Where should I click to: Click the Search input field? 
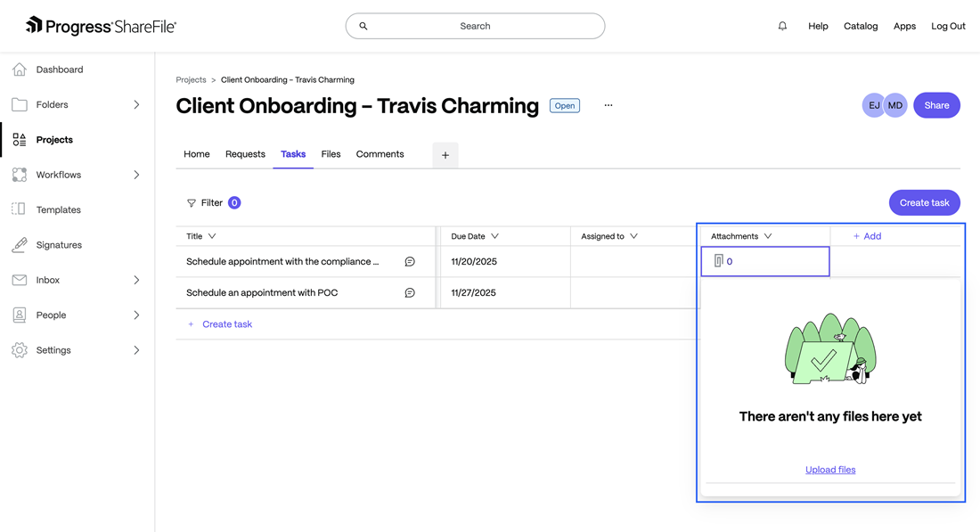click(x=475, y=26)
